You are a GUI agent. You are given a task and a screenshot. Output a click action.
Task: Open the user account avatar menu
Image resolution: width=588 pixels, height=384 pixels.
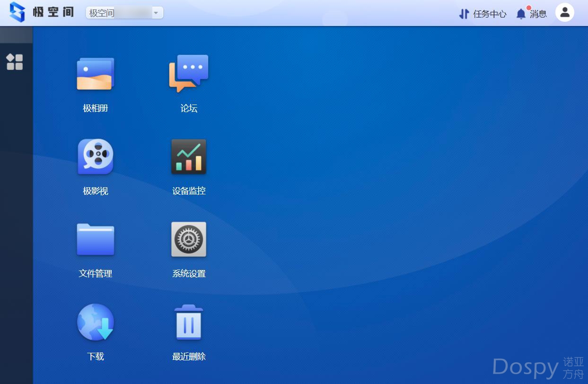click(565, 13)
